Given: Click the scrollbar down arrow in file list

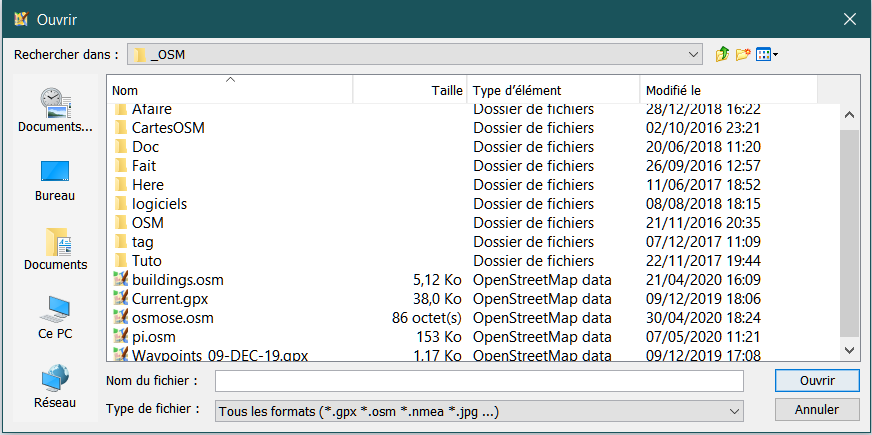Looking at the screenshot, I should pos(849,350).
